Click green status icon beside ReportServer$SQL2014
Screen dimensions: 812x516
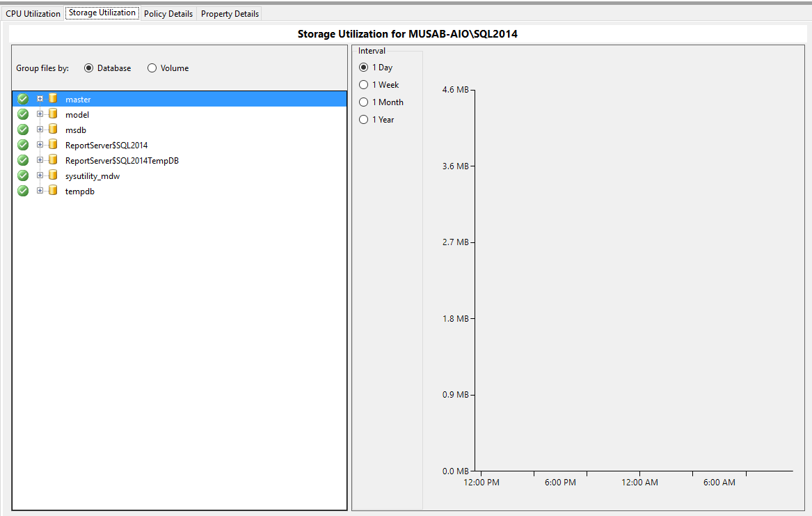coord(23,145)
